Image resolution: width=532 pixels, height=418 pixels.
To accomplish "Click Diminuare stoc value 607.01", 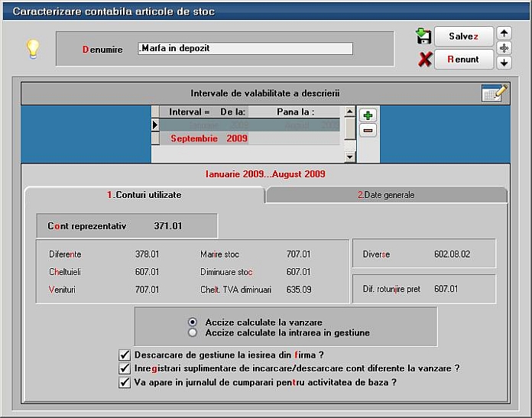I will coord(299,272).
